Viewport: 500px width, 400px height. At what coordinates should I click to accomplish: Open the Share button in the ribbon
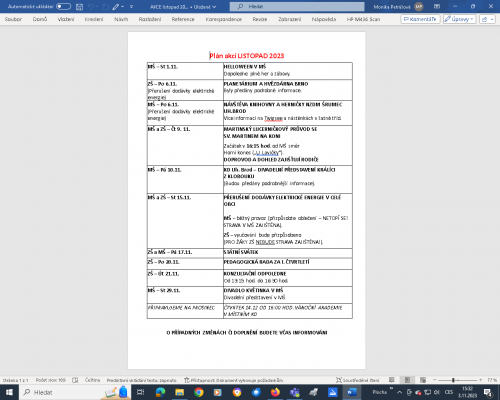click(x=487, y=19)
